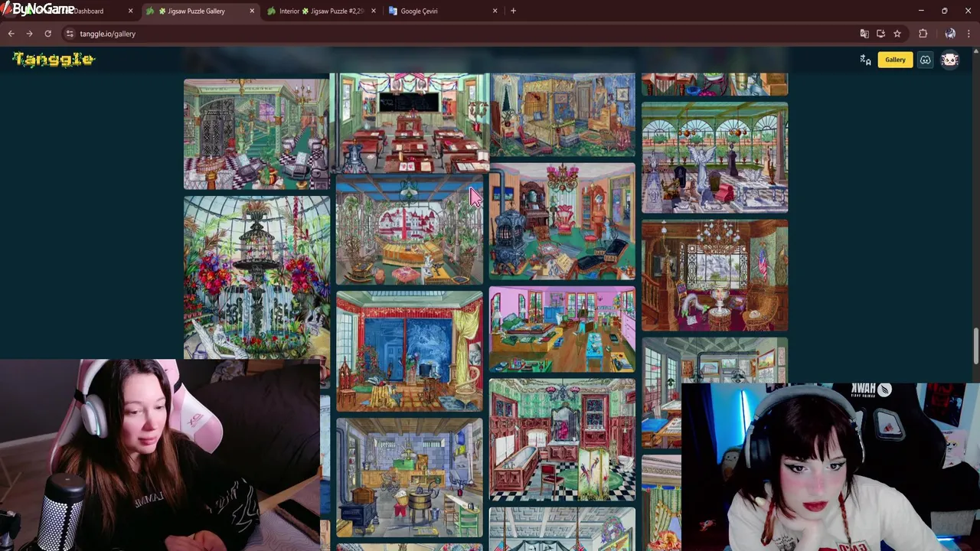Select the parlor with black stove puzzle
This screenshot has width=980, height=551.
click(x=563, y=221)
